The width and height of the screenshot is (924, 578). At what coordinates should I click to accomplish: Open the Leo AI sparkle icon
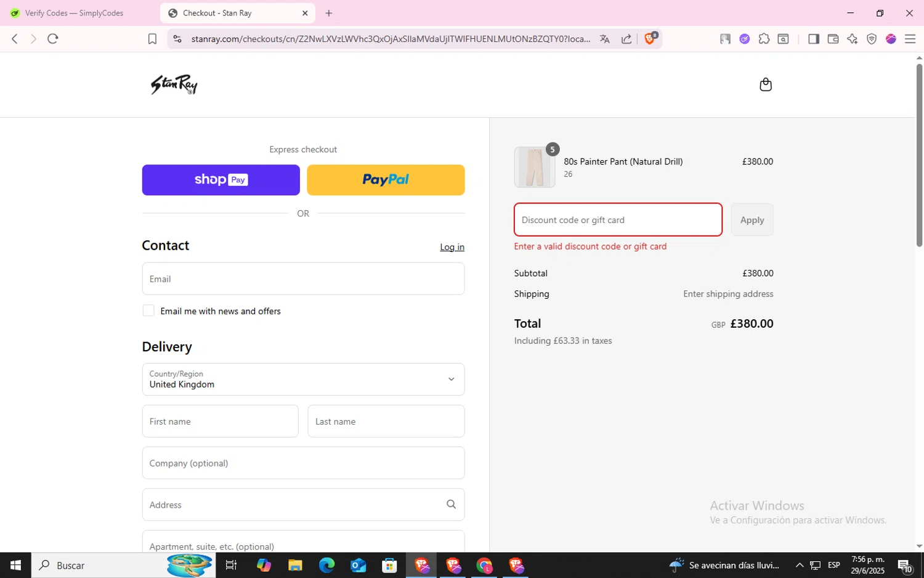point(852,39)
